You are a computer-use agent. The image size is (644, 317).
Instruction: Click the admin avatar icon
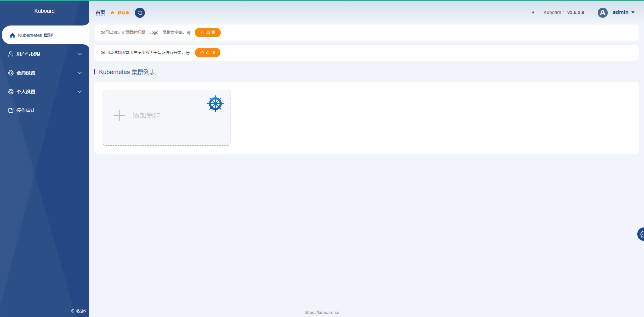(x=603, y=13)
